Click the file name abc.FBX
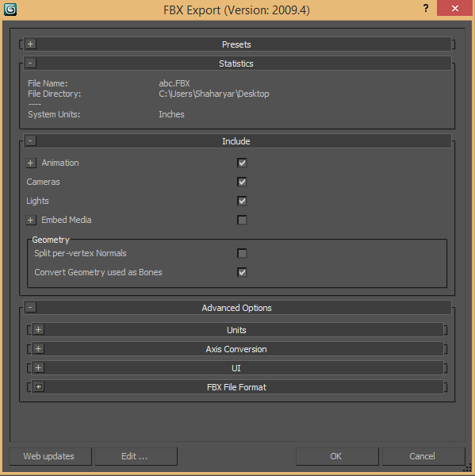475x476 pixels. 174,83
